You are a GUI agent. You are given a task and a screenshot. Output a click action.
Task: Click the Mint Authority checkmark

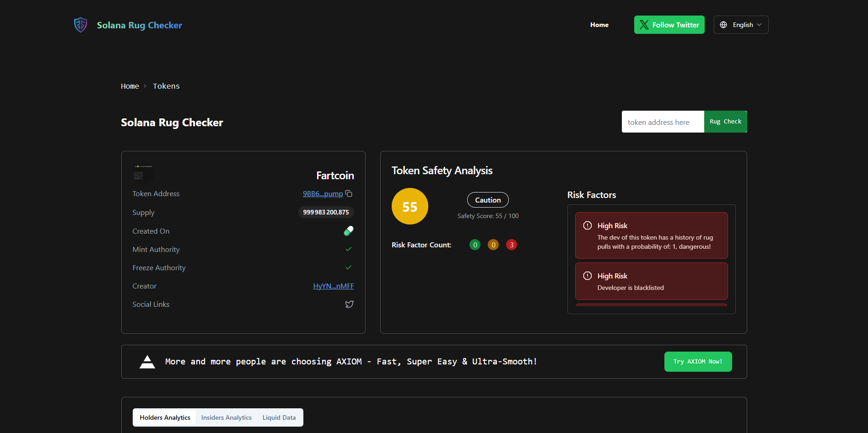tap(349, 249)
